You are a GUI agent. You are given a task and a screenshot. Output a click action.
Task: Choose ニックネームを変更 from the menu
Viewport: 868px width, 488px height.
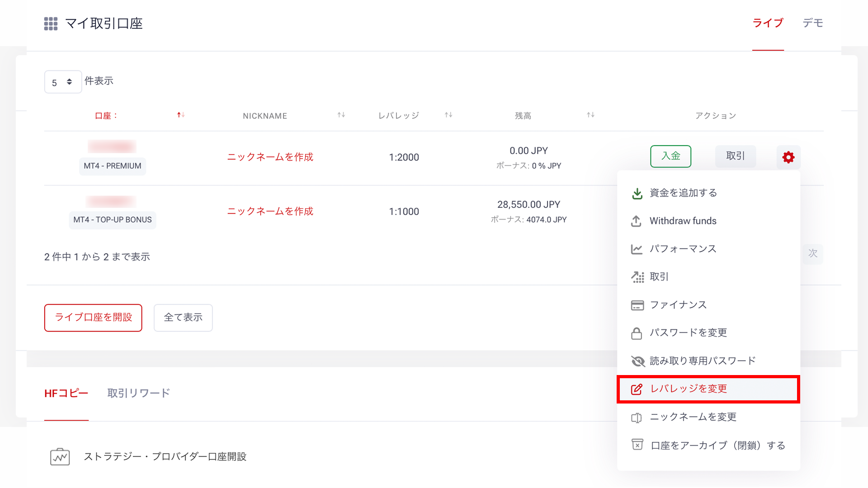point(693,417)
